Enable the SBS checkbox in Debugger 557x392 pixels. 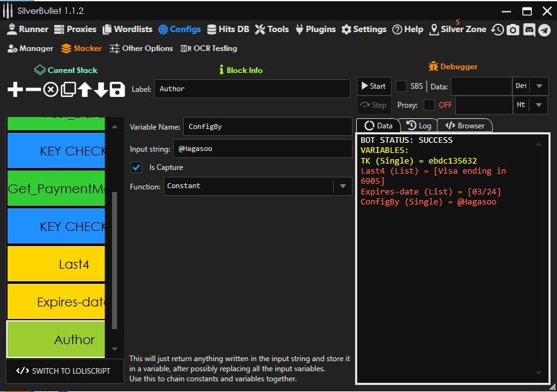[x=401, y=86]
